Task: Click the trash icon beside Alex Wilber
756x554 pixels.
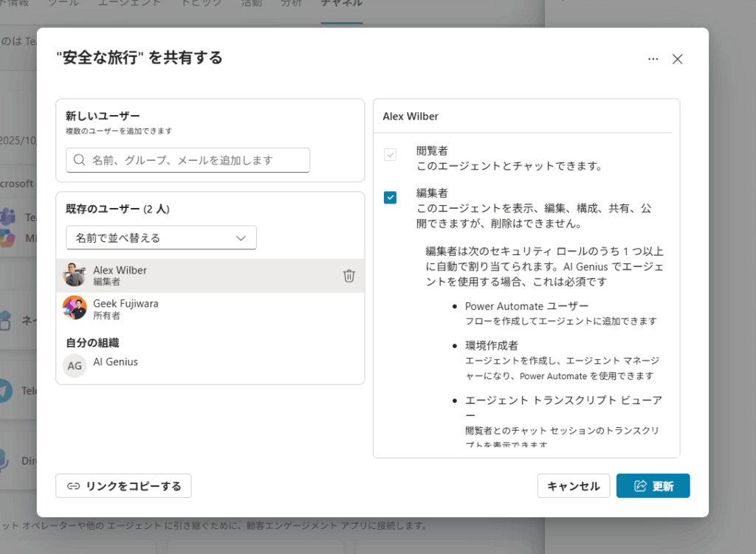Action: click(x=349, y=276)
